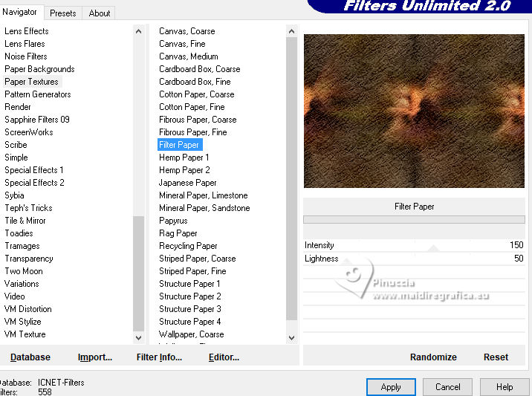Choose Papyrus filter
Viewport: 532px width, 396px height.
(173, 221)
